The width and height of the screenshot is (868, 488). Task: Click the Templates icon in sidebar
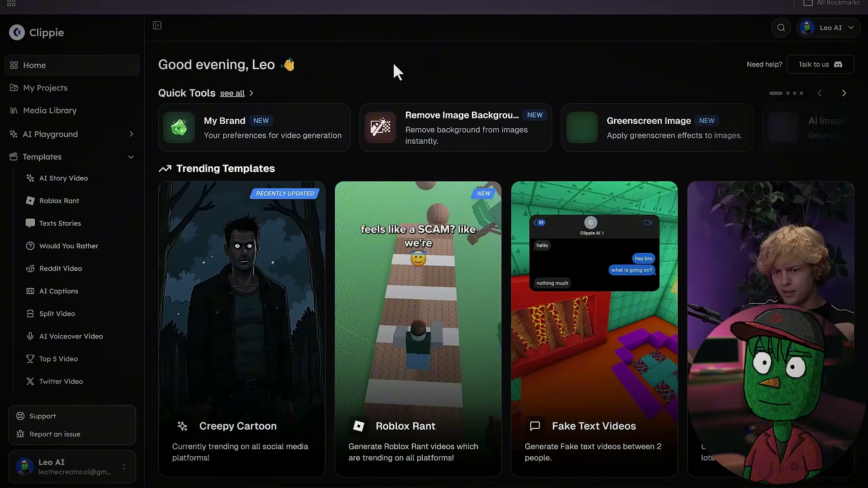(x=14, y=157)
